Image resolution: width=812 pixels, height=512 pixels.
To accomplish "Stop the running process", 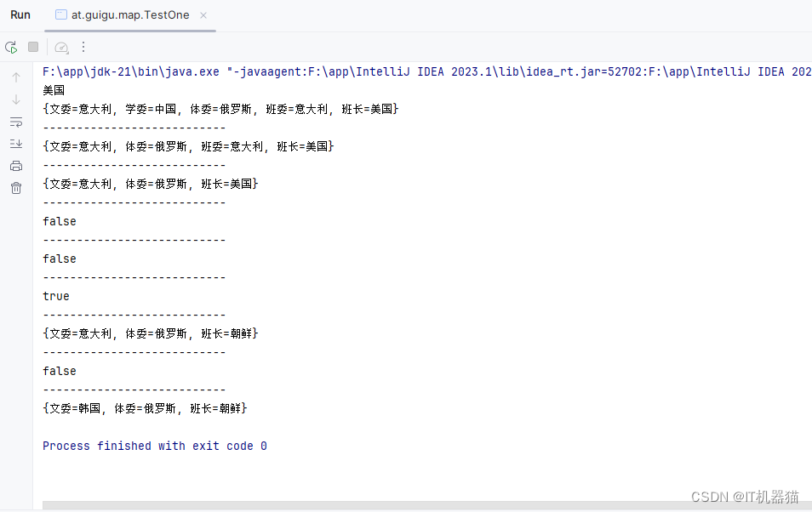I will click(x=33, y=47).
